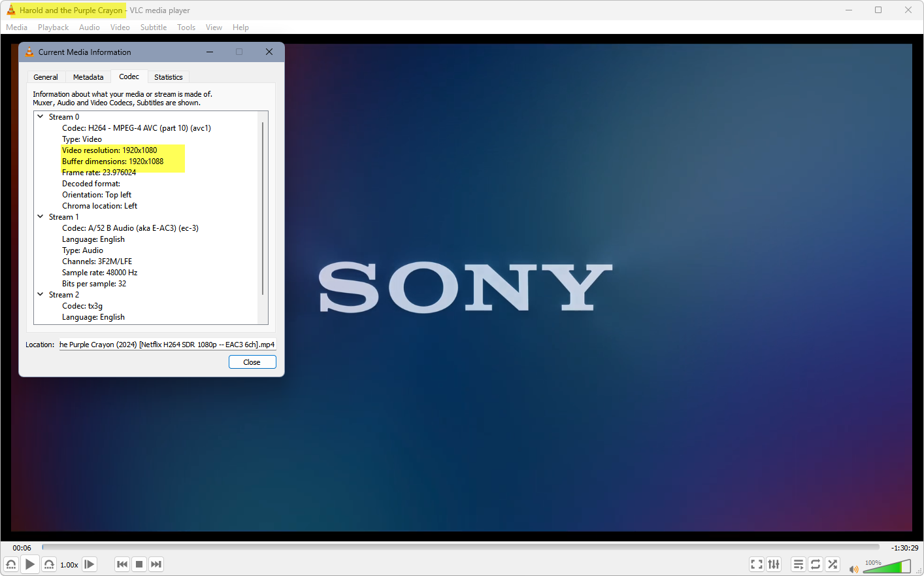Select the Stream 1 row
The height and width of the screenshot is (576, 924).
pos(64,217)
